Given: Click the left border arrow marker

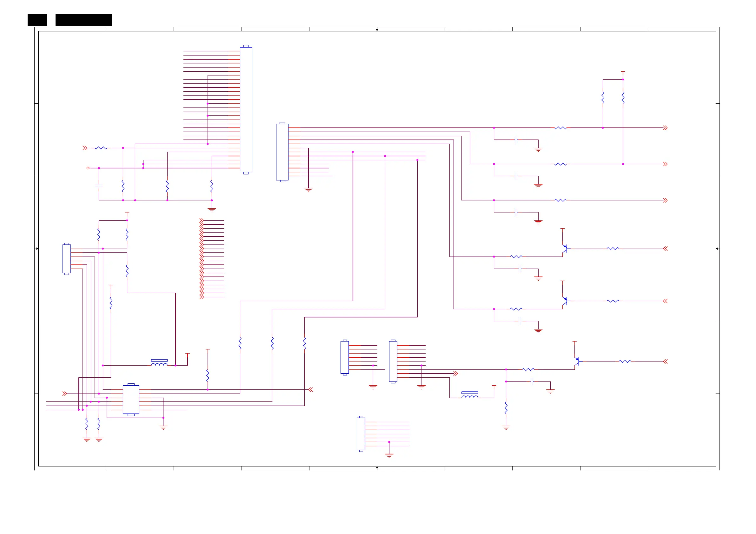Looking at the screenshot, I should pos(36,249).
